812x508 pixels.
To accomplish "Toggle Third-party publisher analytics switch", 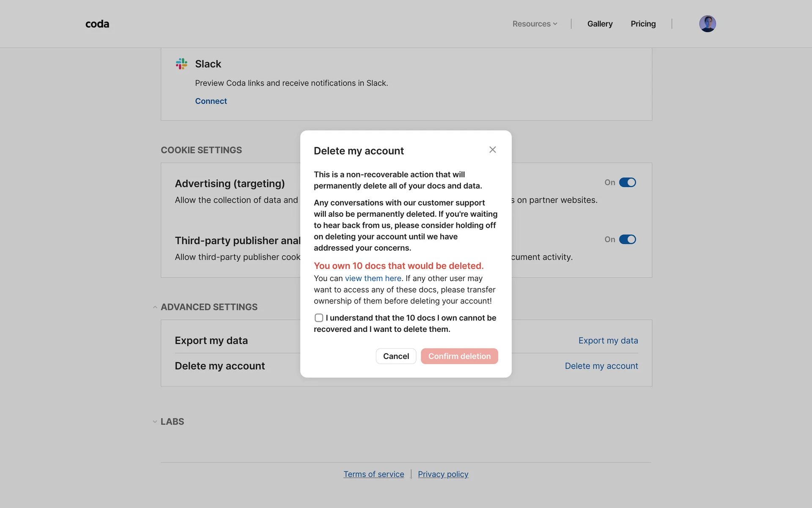I will [x=627, y=240].
